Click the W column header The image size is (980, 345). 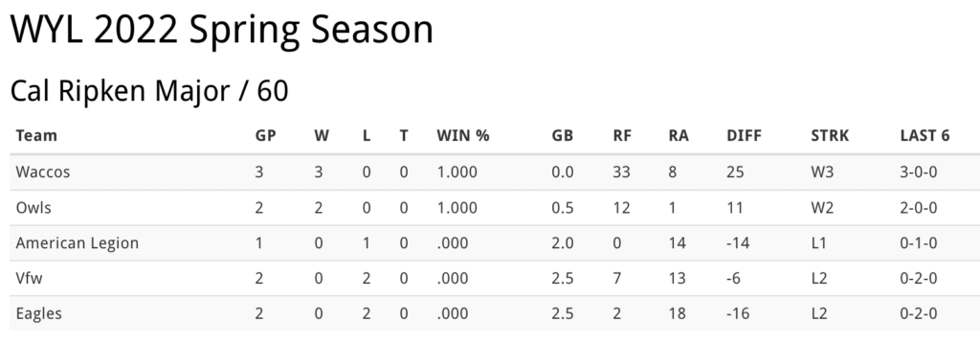(322, 136)
